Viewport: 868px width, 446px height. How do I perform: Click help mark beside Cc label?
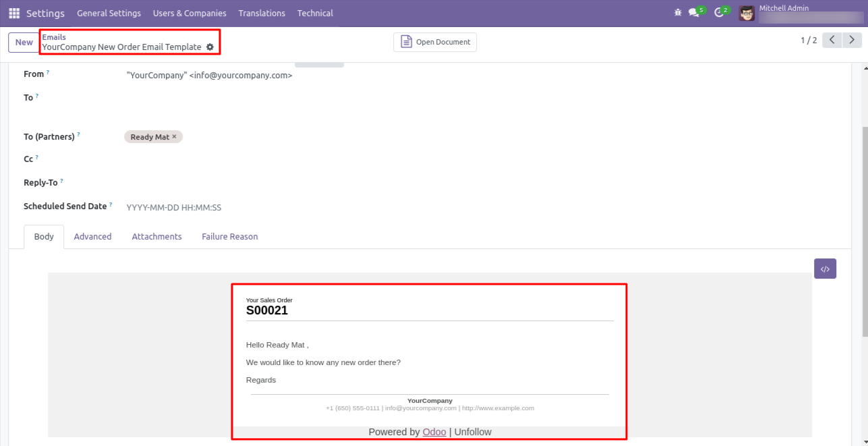36,157
